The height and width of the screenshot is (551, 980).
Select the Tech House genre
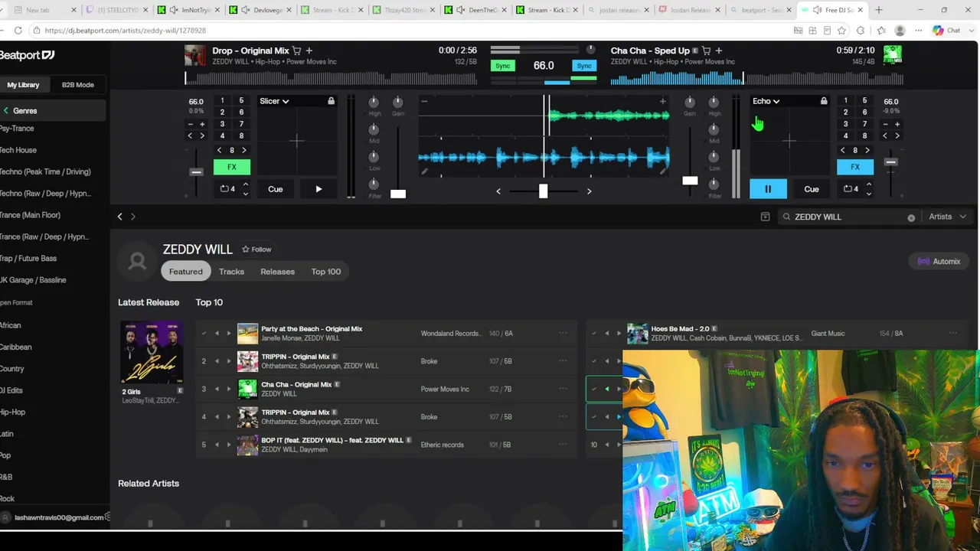(x=18, y=150)
